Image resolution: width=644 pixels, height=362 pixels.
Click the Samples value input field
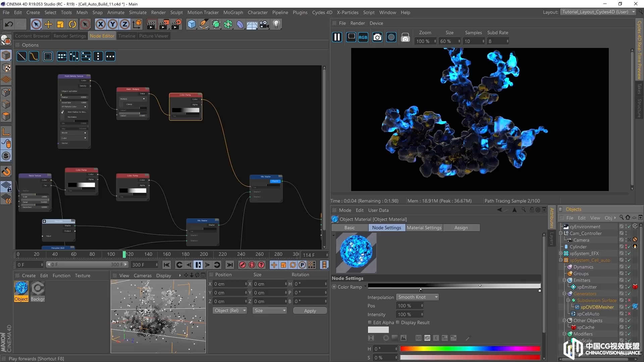coord(474,41)
